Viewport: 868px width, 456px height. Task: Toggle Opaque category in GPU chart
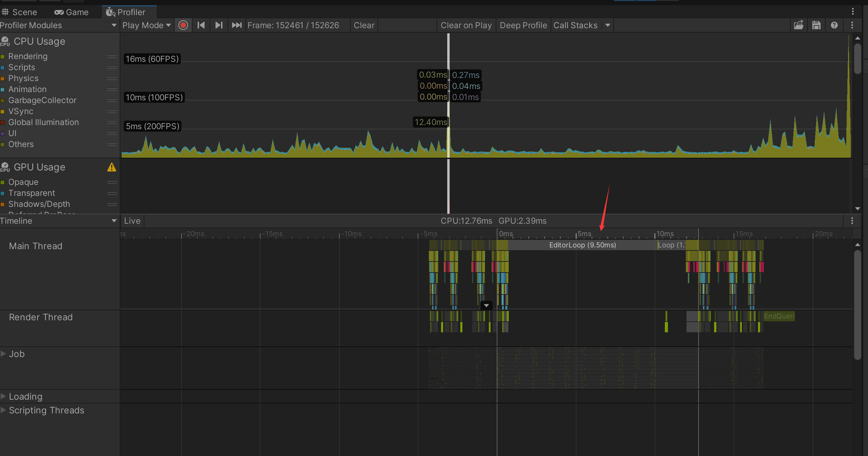pos(2,182)
